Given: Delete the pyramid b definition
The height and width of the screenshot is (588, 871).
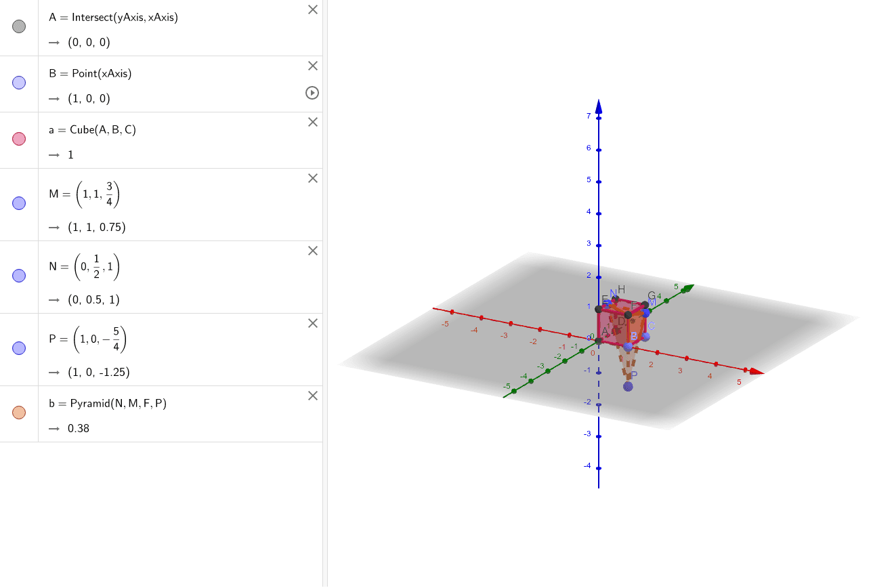Looking at the screenshot, I should [x=312, y=396].
